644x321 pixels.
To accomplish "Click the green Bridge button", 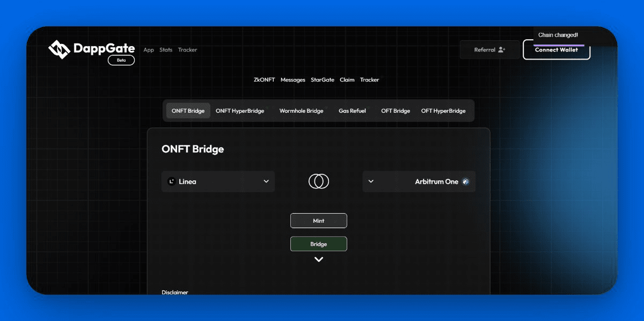I will pyautogui.click(x=319, y=244).
